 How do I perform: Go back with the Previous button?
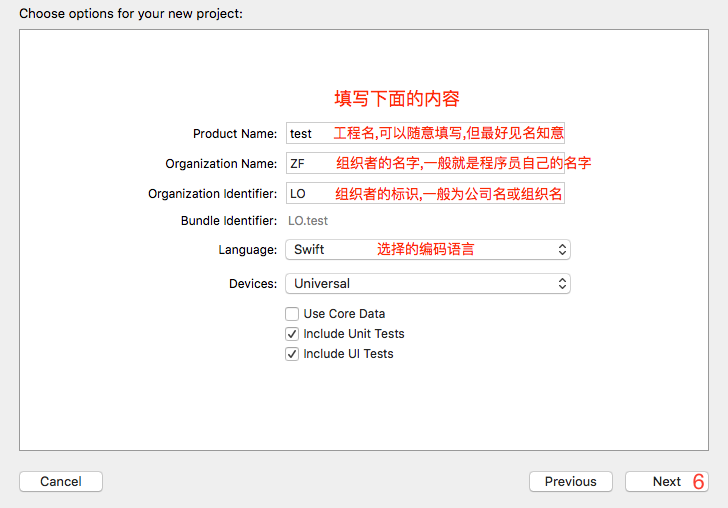tap(571, 482)
